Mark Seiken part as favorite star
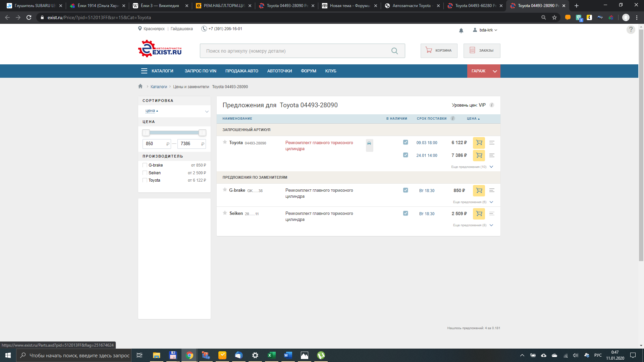Viewport: 644px width, 362px height. pos(225,213)
